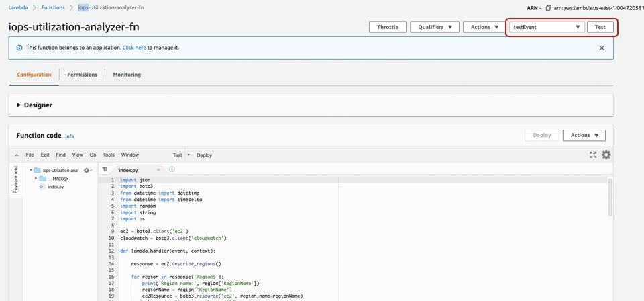Viewport: 644px width, 301px height.
Task: Switch to the Permissions tab
Action: (82, 75)
